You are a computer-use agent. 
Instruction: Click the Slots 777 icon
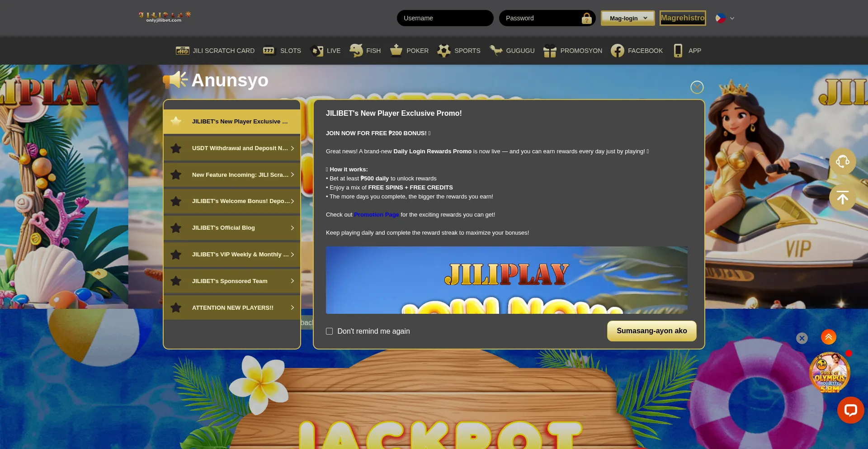coord(269,51)
